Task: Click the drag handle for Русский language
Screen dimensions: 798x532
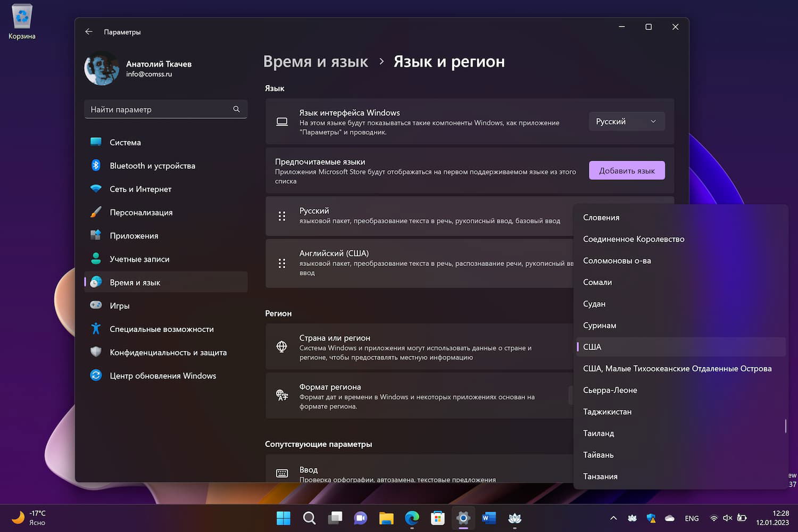Action: tap(282, 216)
